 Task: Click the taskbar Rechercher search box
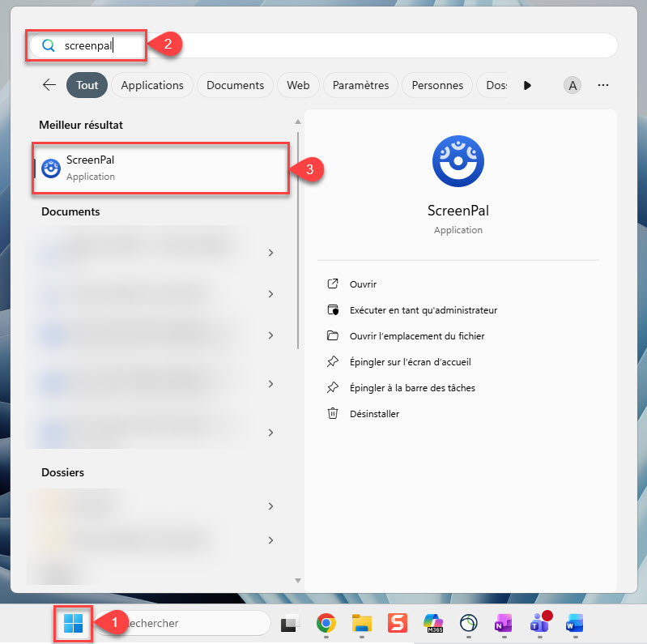tap(184, 624)
